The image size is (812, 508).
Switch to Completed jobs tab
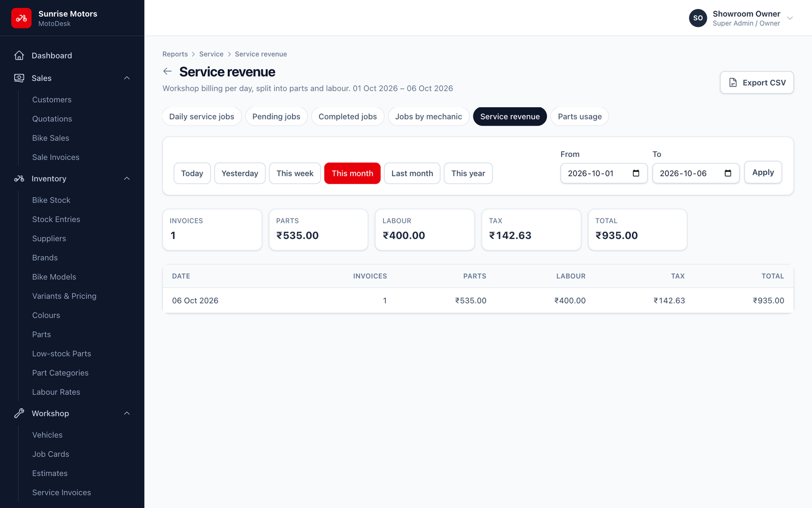point(348,116)
